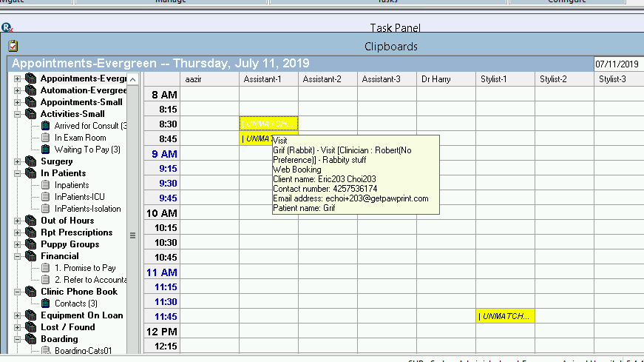Viewport: 644px width, 362px height.
Task: Expand the Equipment On Loan node
Action: click(x=17, y=316)
